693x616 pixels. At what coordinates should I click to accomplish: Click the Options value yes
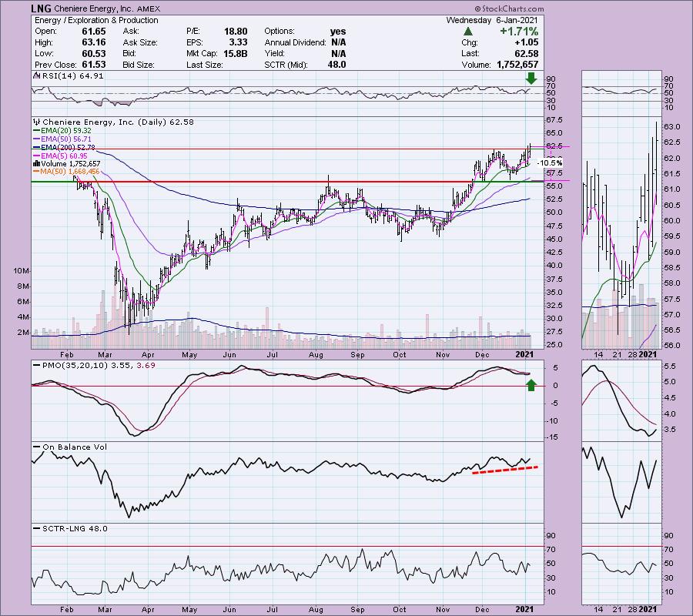[x=338, y=32]
